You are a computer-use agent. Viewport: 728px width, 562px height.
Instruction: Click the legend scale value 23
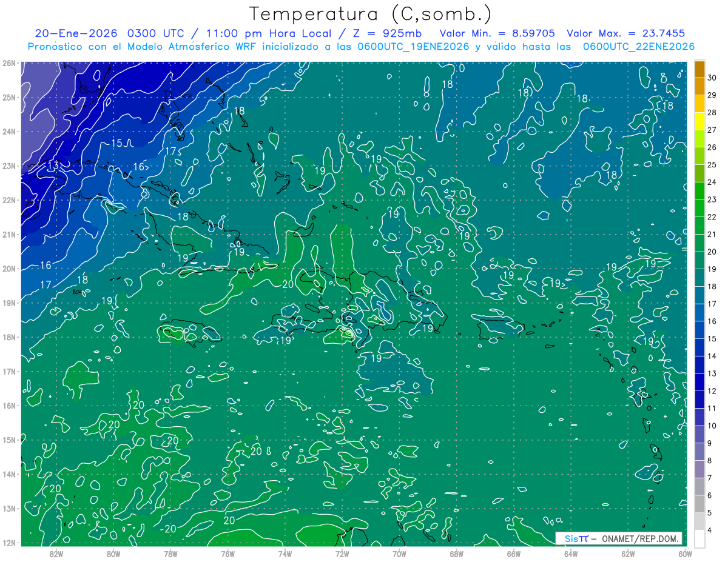[712, 199]
